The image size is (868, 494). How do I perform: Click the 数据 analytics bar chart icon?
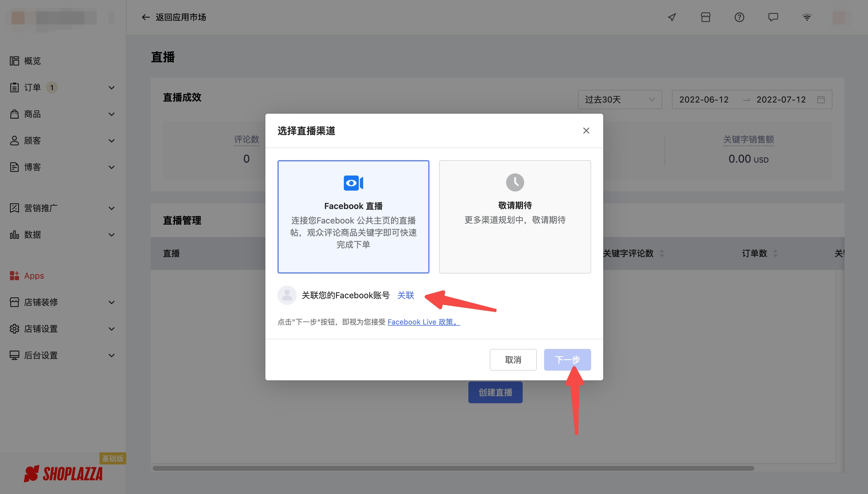pyautogui.click(x=14, y=234)
